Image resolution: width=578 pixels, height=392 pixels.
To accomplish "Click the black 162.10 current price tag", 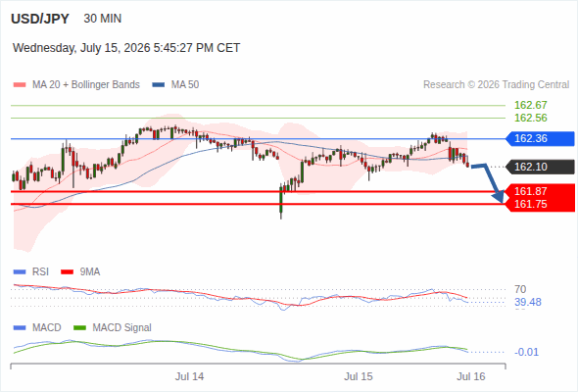I will tap(540, 167).
